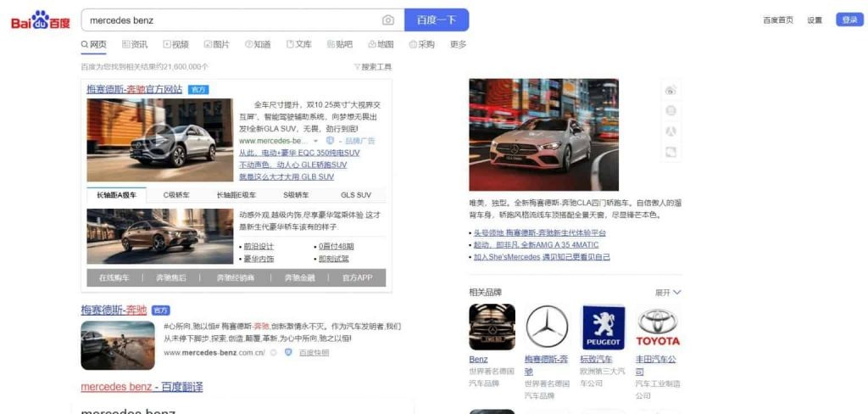
Task: Select the S级轿车 model tab
Action: 296,195
